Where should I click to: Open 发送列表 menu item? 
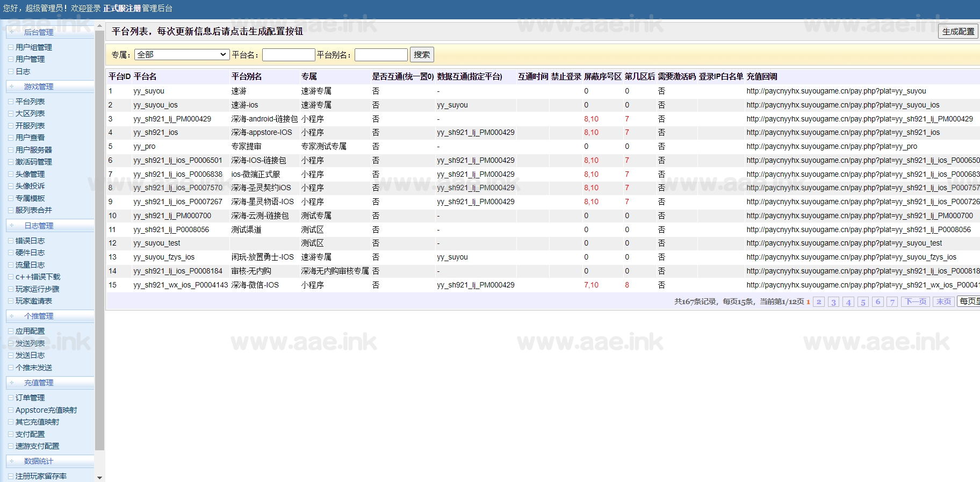point(30,343)
